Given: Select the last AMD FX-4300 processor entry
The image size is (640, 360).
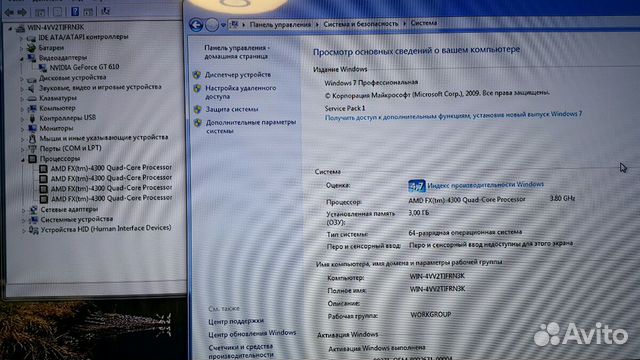Looking at the screenshot, I should point(111,198).
